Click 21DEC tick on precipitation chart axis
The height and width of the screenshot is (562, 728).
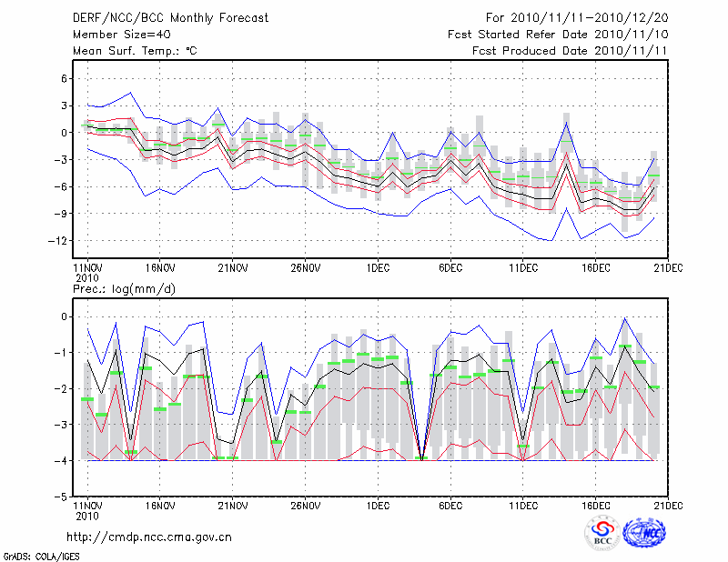coord(669,506)
